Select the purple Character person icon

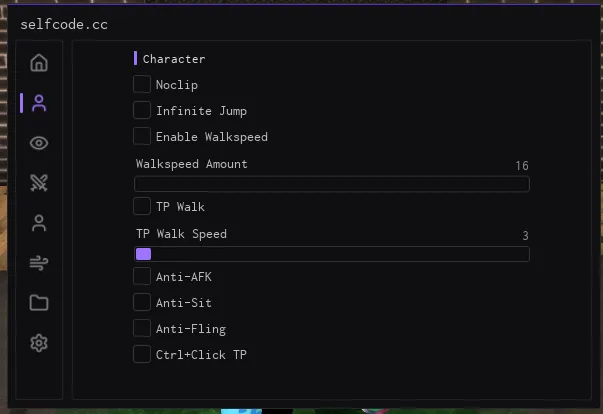[x=39, y=103]
